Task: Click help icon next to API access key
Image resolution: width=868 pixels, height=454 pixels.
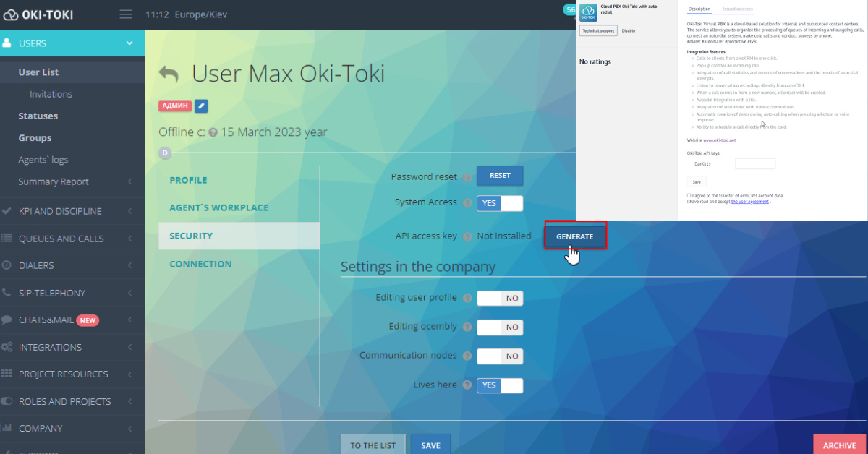Action: (467, 236)
